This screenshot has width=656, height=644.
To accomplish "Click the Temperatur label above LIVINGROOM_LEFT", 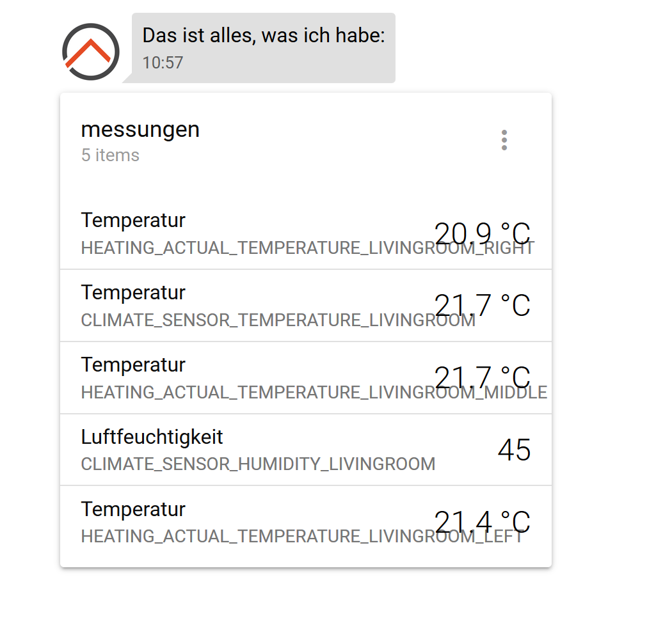I will pyautogui.click(x=133, y=510).
